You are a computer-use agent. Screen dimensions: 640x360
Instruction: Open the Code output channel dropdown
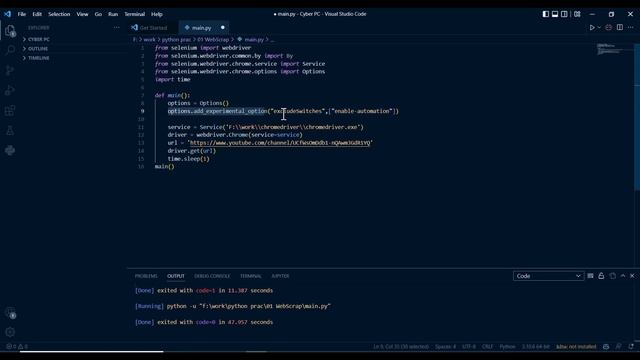tap(548, 276)
